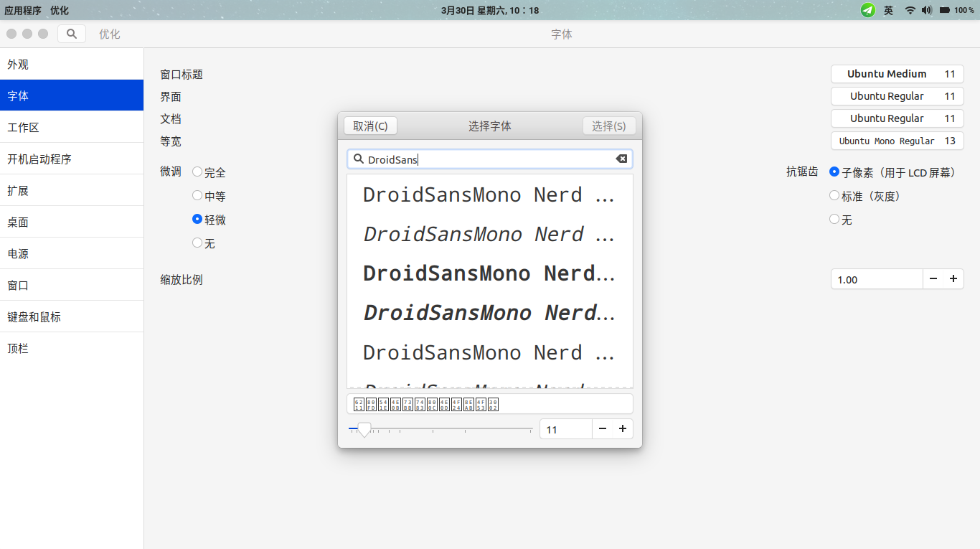Screen dimensions: 980x549
Task: Open the search icon in the Tweaks headerbar
Action: 71,33
